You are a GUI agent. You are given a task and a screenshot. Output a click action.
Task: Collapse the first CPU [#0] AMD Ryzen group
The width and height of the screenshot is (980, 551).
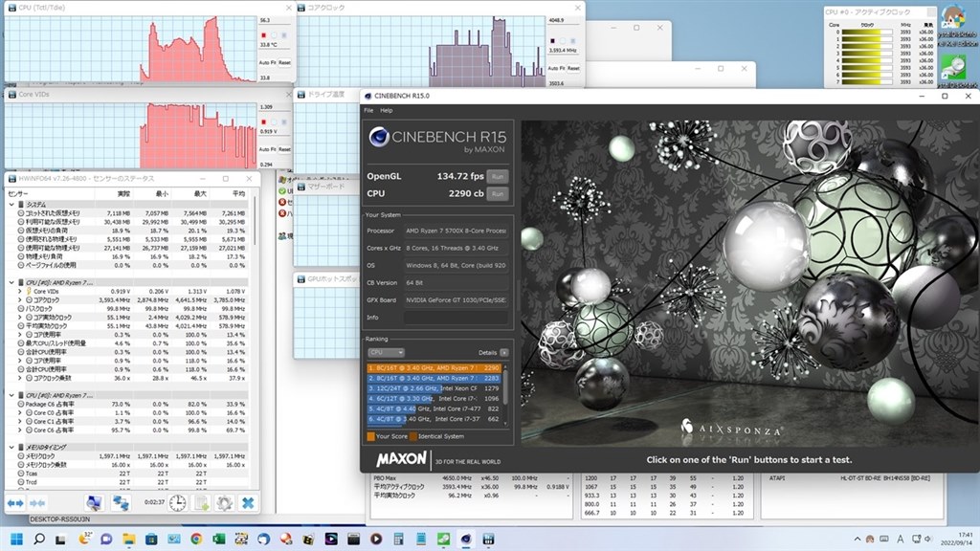(x=11, y=282)
